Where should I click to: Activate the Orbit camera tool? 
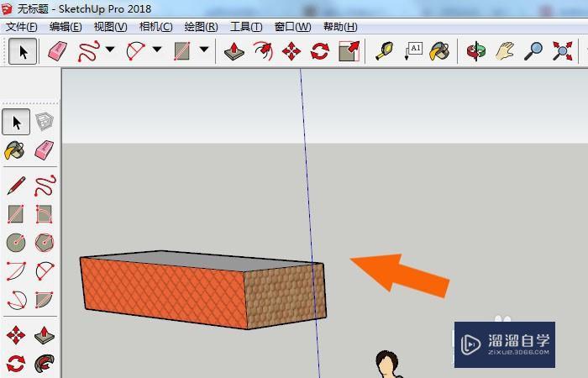[476, 51]
